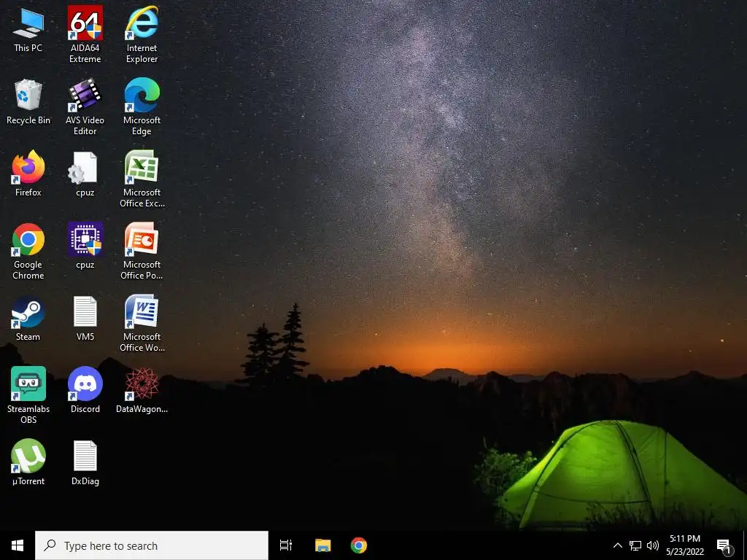This screenshot has width=747, height=560.
Task: Select the µTorrent desktop shortcut
Action: [x=28, y=462]
